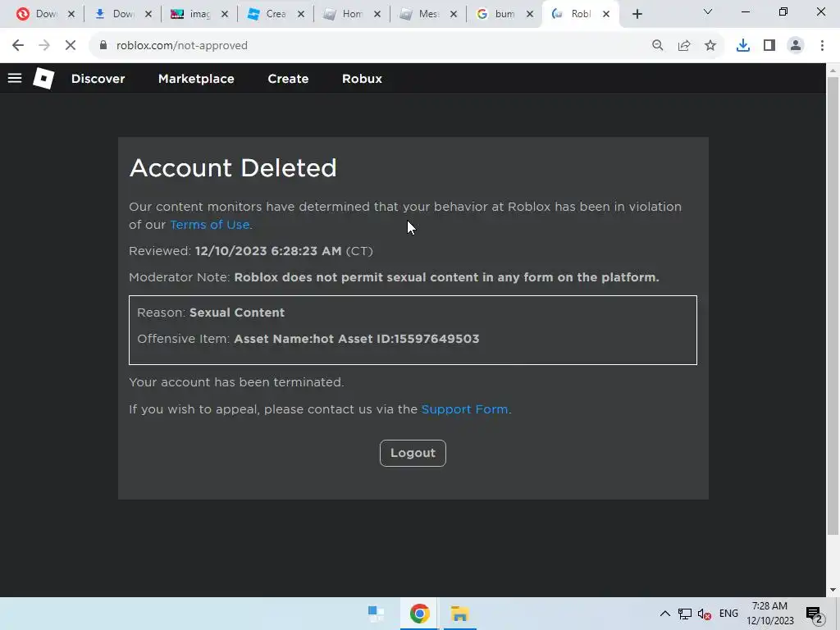
Task: Open Chrome downloads tray
Action: point(742,46)
